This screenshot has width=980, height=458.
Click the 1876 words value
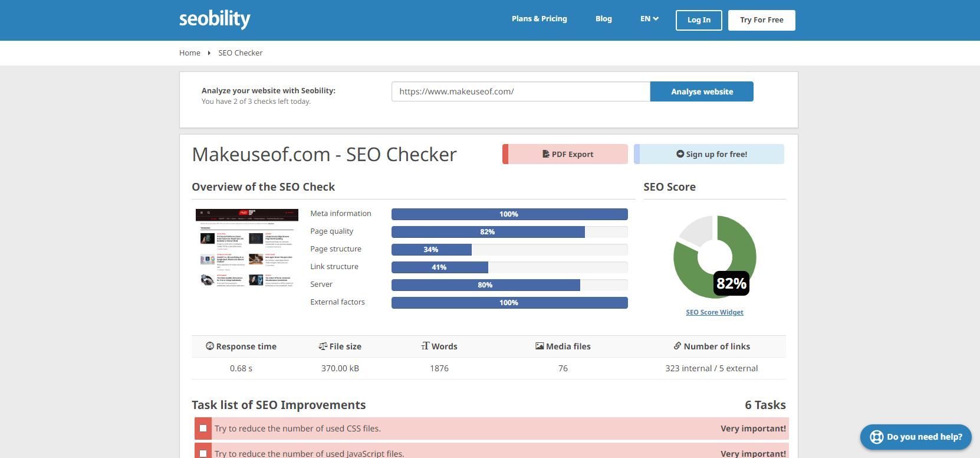point(439,368)
